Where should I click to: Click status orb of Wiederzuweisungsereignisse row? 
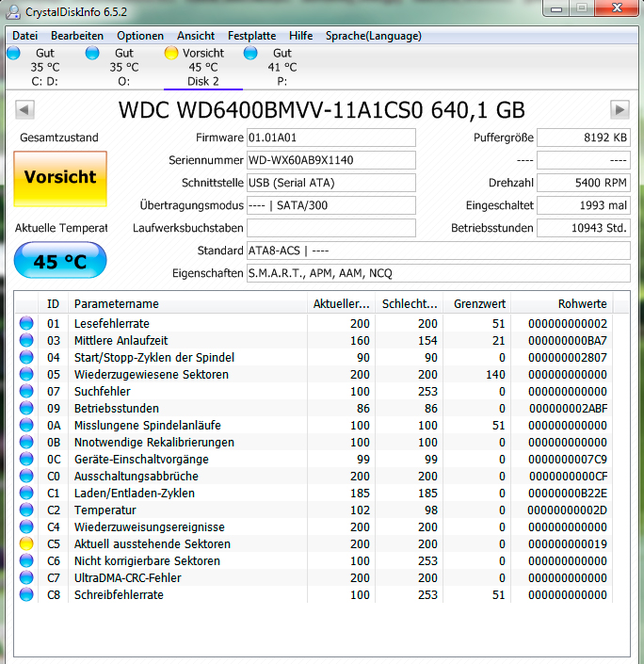coord(26,526)
